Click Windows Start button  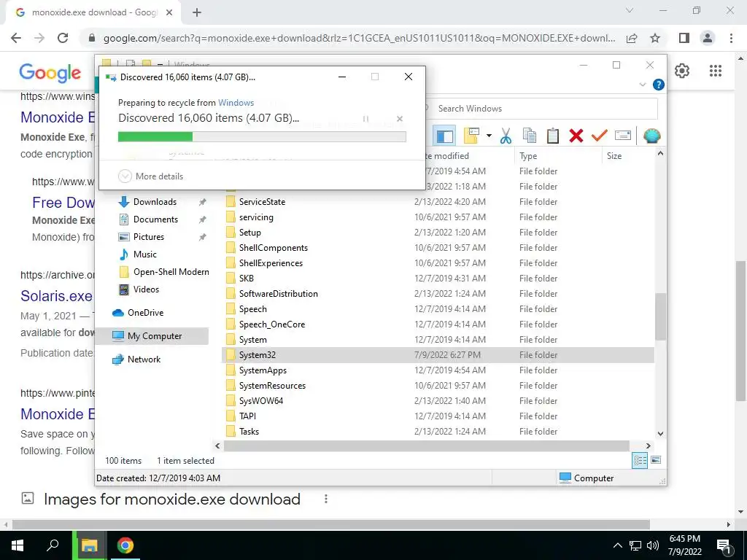point(18,545)
